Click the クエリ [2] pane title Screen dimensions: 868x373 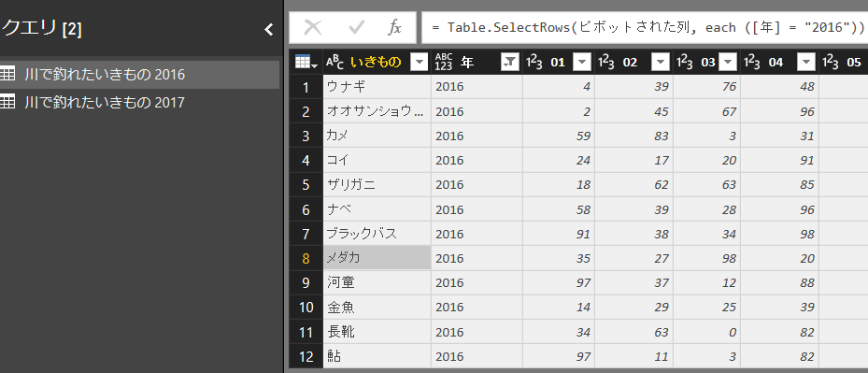[x=41, y=29]
